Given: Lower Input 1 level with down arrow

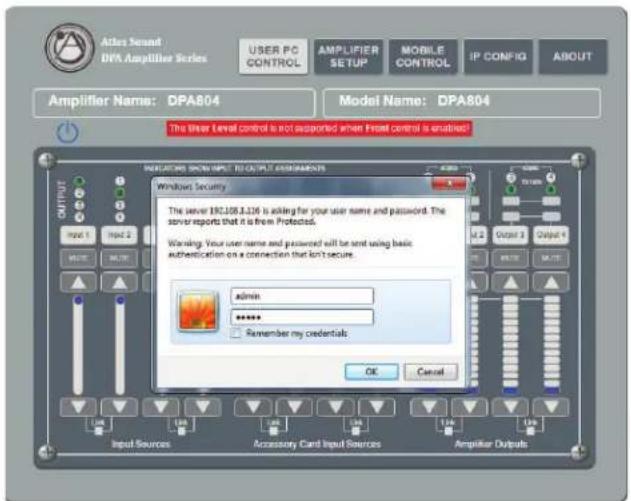Looking at the screenshot, I should [x=78, y=407].
